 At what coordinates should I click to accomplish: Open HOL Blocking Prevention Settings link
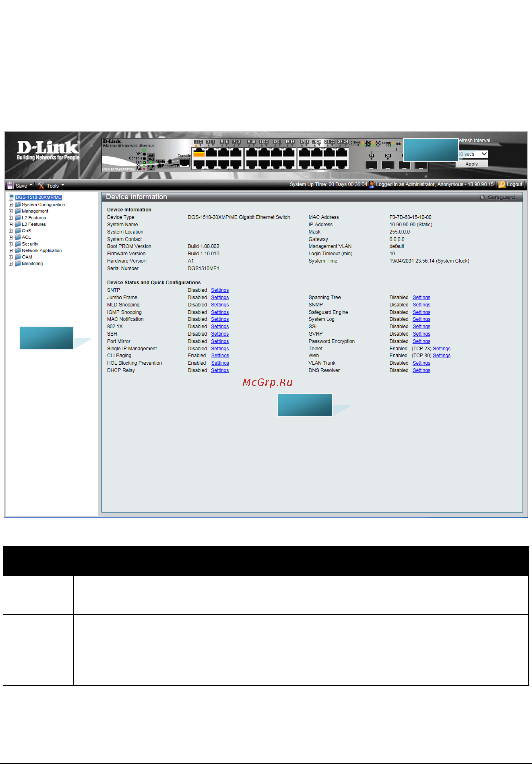point(220,363)
